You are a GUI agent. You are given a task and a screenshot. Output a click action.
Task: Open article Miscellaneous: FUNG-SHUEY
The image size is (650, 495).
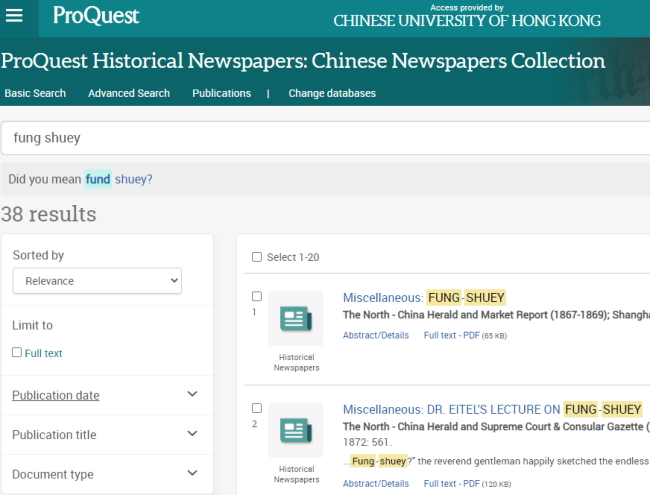(x=424, y=297)
